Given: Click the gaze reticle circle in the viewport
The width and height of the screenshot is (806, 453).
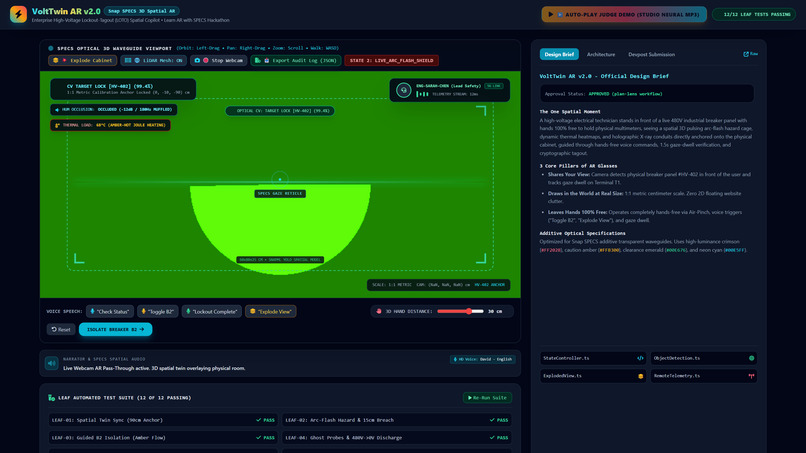Looking at the screenshot, I should tap(280, 179).
